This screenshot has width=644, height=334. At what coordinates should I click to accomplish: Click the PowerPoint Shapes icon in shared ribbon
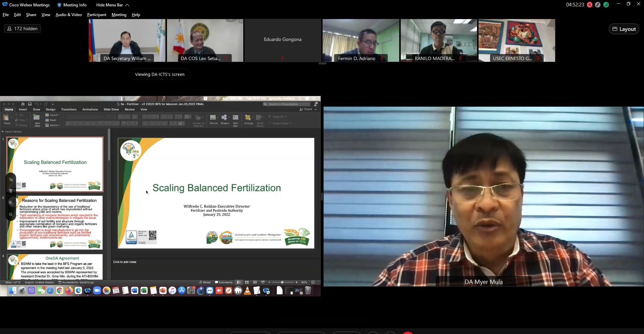click(225, 119)
